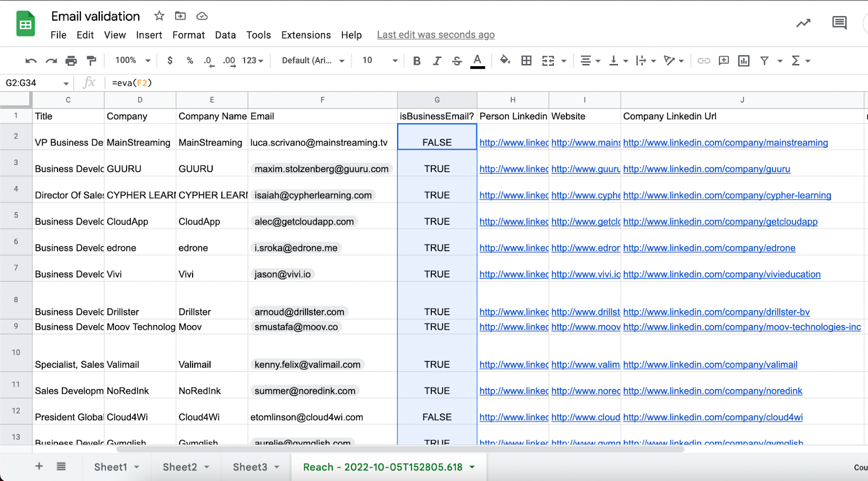Screen dimensions: 868x481
Task: Open more number formats 123 dropdown
Action: (x=253, y=60)
